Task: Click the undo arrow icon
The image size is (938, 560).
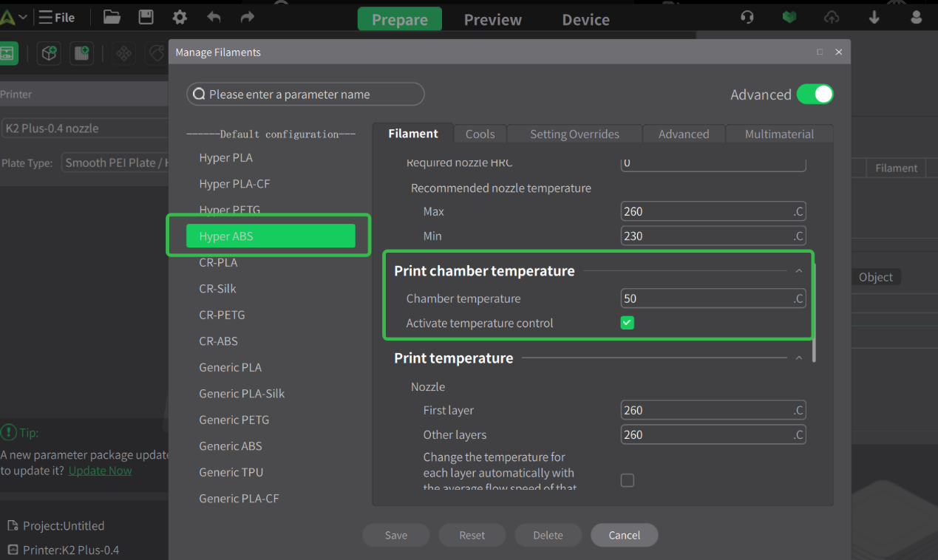Action: click(x=214, y=17)
